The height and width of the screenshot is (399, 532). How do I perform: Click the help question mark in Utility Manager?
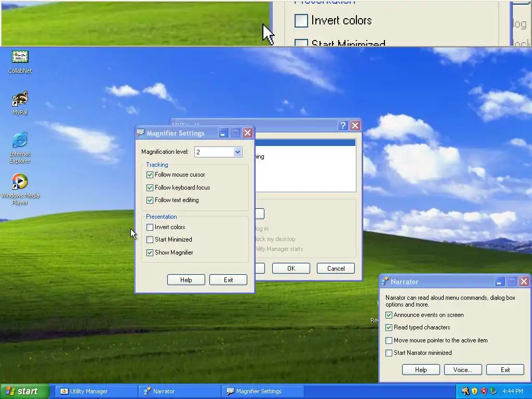(343, 126)
